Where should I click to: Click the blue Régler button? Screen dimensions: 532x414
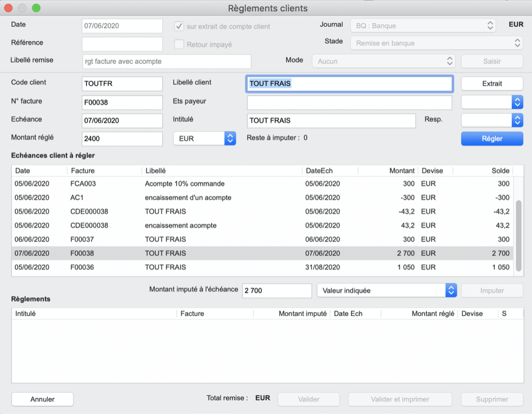492,138
